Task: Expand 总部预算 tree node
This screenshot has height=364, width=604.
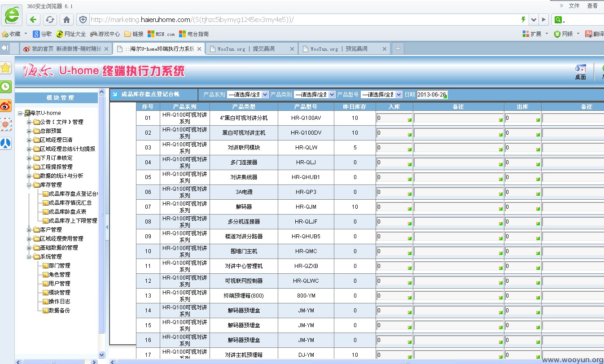Action: click(29, 131)
